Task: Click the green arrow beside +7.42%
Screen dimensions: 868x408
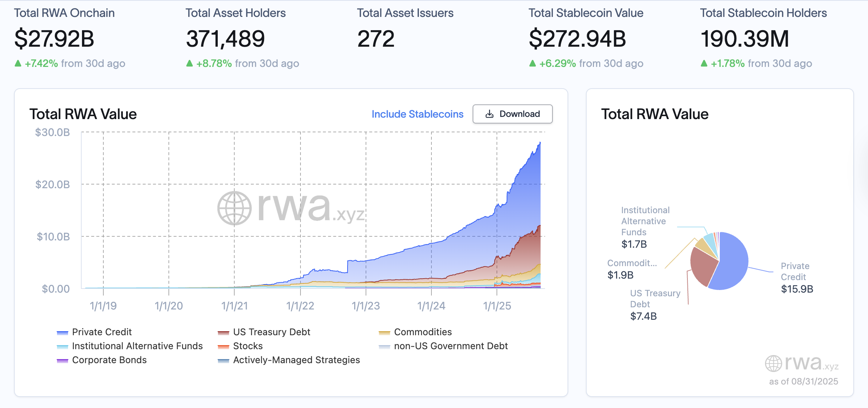Action: (x=17, y=63)
